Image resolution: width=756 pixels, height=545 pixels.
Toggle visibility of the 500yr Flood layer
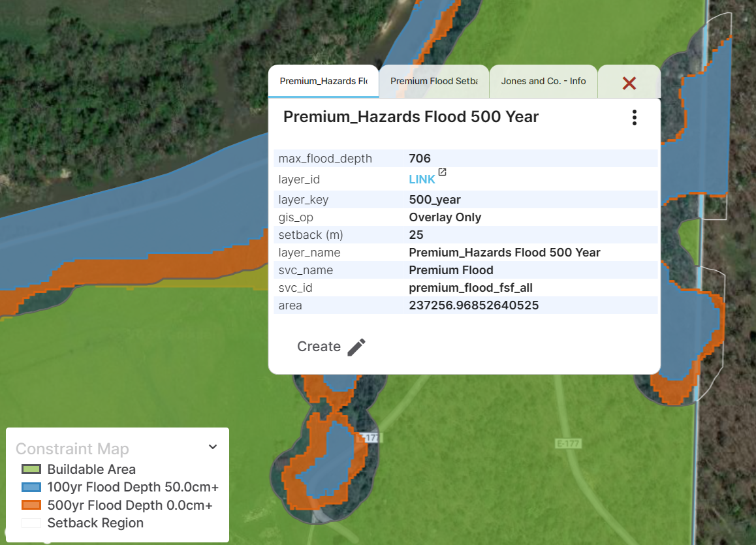click(x=32, y=505)
